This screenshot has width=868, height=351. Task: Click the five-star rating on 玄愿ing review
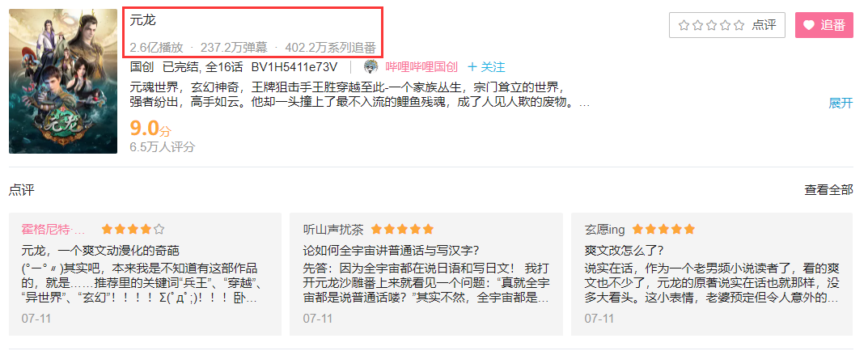coord(663,229)
